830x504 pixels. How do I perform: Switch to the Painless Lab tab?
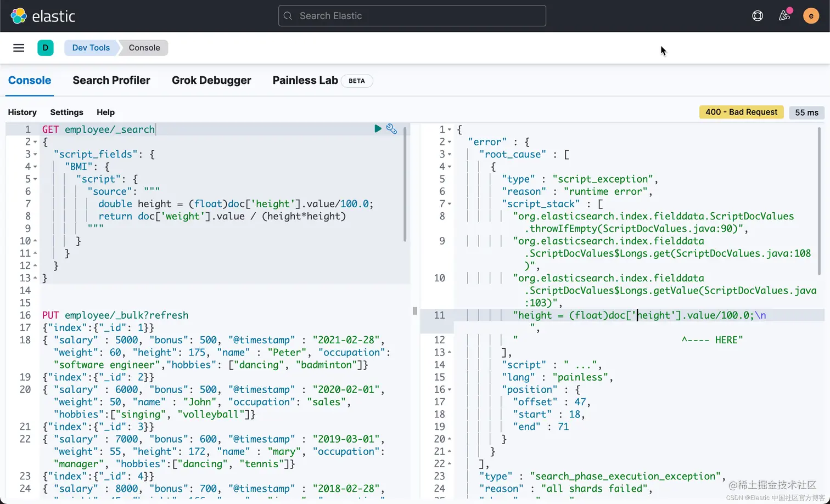coord(305,80)
